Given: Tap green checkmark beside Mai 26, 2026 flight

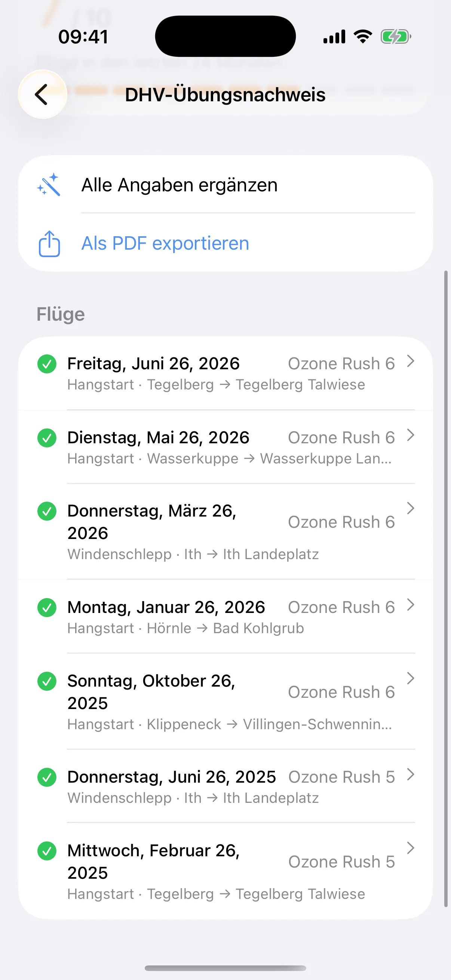Looking at the screenshot, I should point(47,438).
